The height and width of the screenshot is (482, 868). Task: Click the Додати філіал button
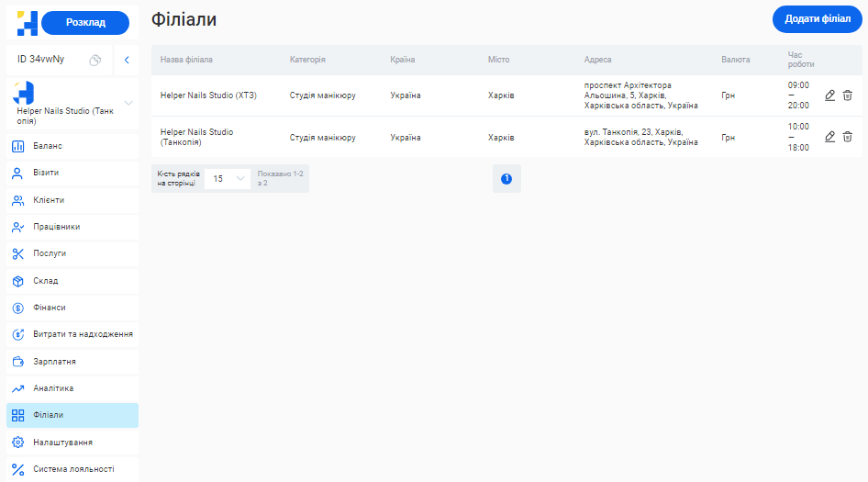point(817,19)
